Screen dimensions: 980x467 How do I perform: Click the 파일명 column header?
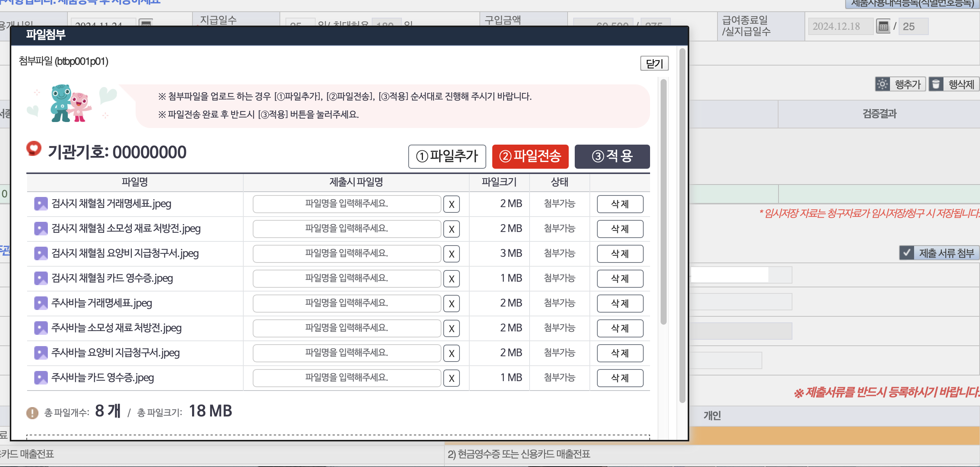click(x=135, y=182)
